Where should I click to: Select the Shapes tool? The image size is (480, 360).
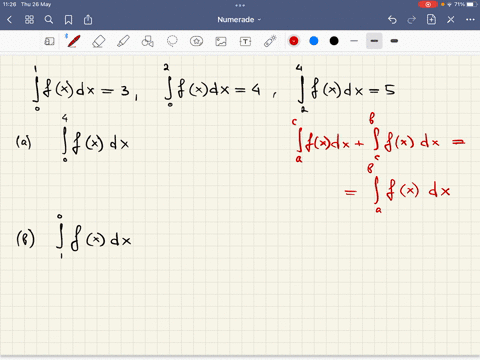tap(148, 41)
